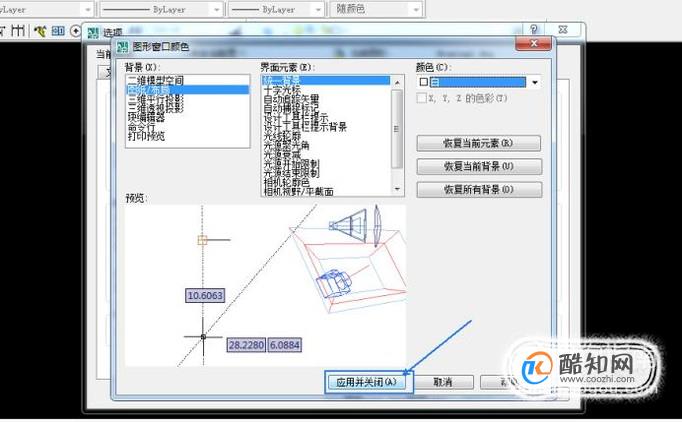Image resolution: width=682 pixels, height=422 pixels.
Task: Click the down arrow of the interface element scrollbar
Action: click(397, 189)
